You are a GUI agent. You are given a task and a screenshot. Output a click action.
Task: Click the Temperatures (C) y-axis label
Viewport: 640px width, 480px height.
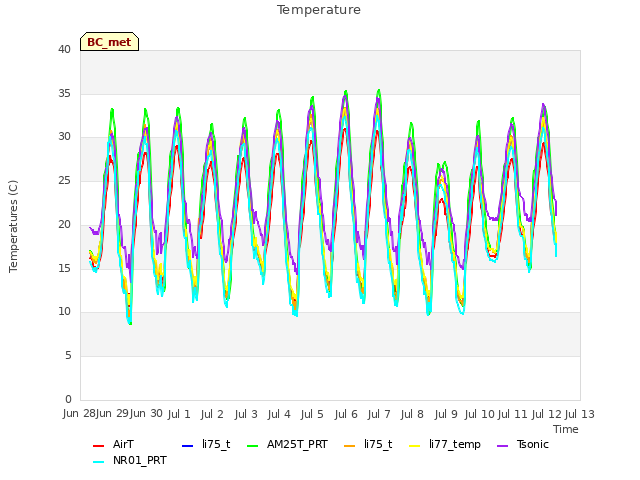(x=13, y=226)
